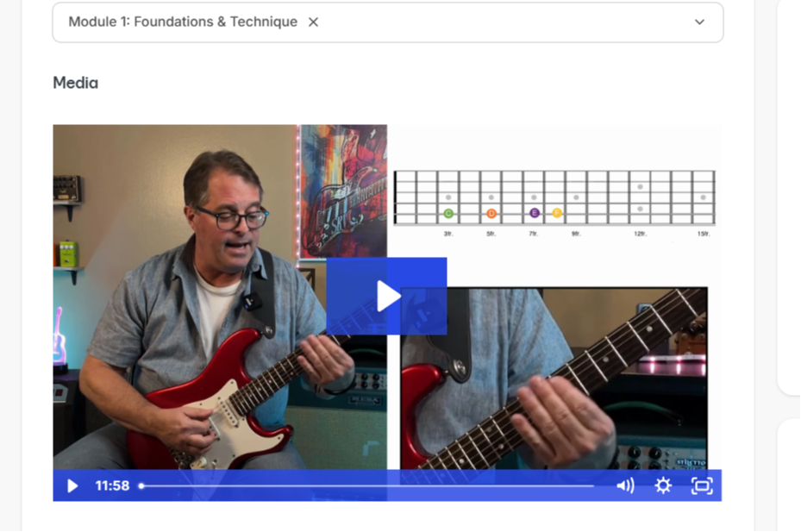
Task: Click the 11:58 video duration display
Action: click(x=112, y=485)
